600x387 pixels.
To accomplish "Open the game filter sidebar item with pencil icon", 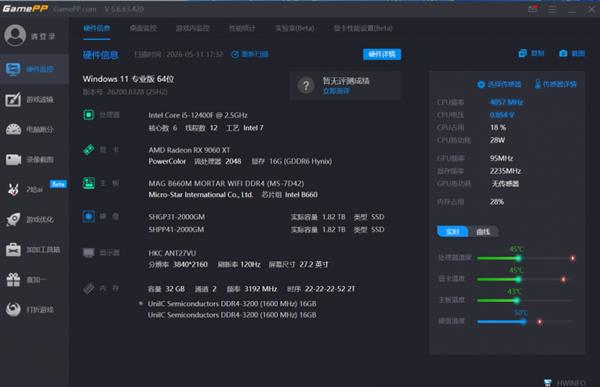I will pyautogui.click(x=34, y=100).
